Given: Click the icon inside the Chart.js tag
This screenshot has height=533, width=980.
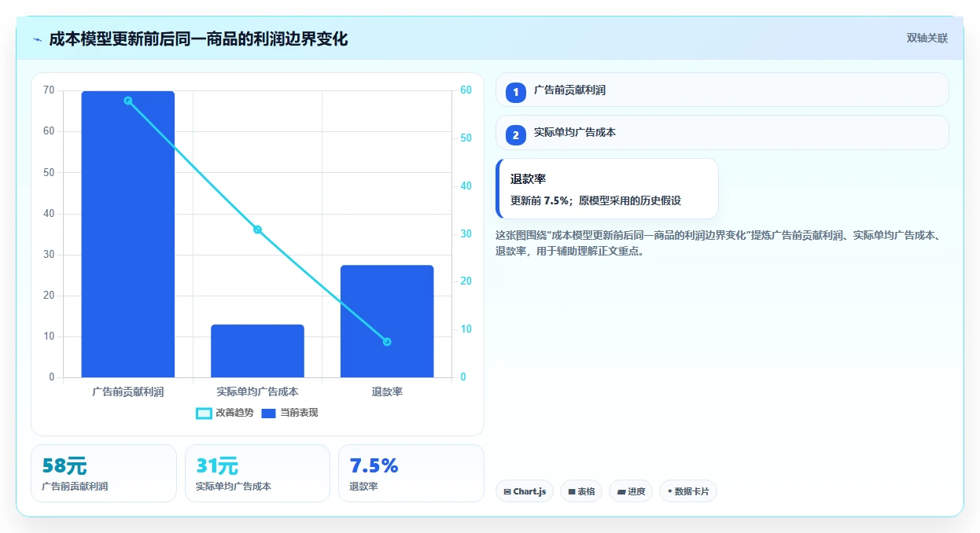Looking at the screenshot, I should [507, 492].
